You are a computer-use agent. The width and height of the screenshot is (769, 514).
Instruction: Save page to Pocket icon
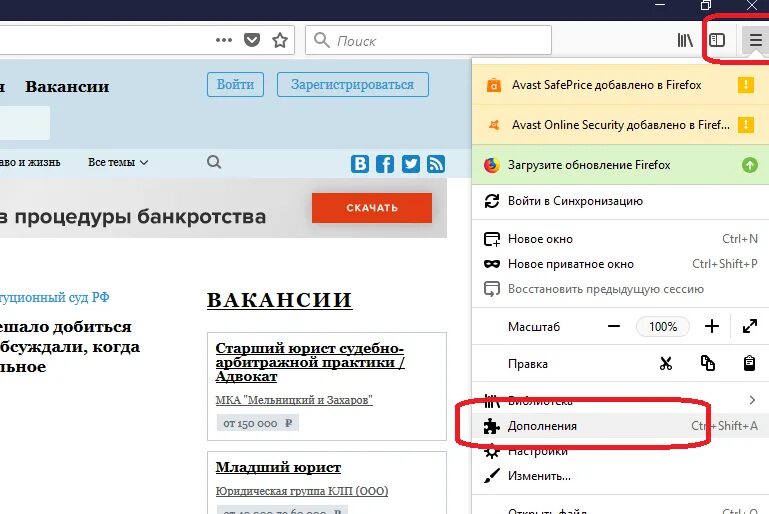252,40
